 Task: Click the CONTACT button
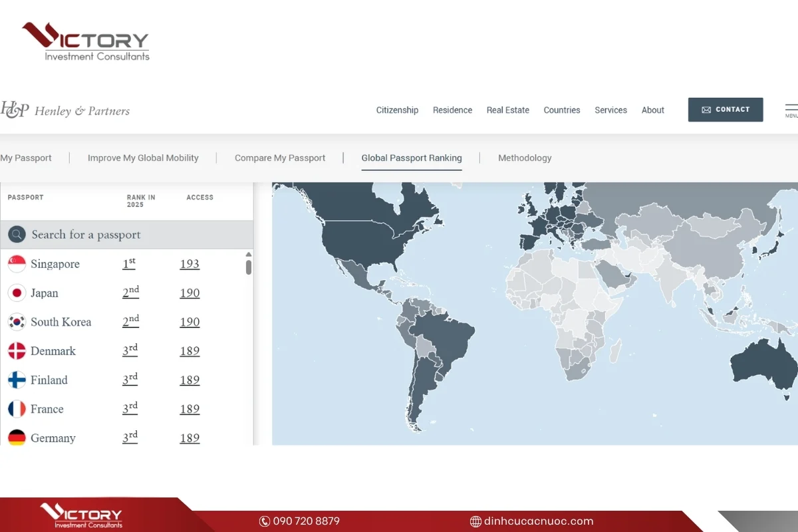(726, 110)
